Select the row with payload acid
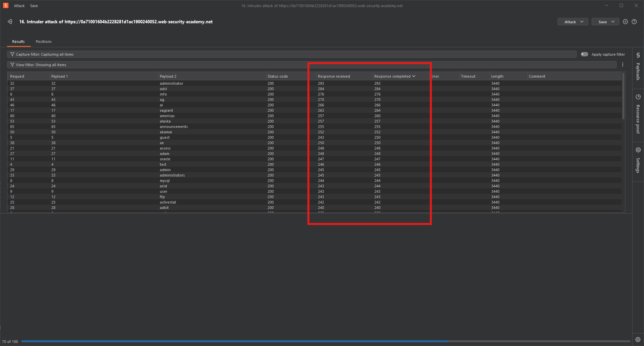The height and width of the screenshot is (346, 644). (x=315, y=186)
